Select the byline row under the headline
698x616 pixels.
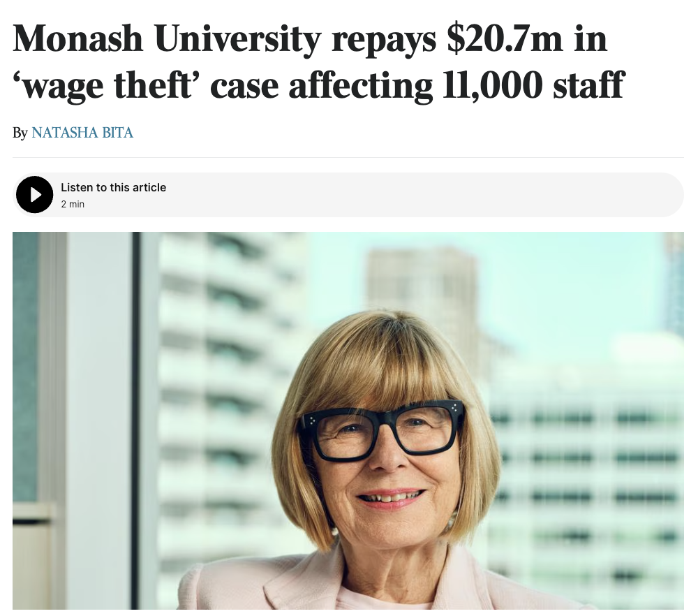(73, 133)
